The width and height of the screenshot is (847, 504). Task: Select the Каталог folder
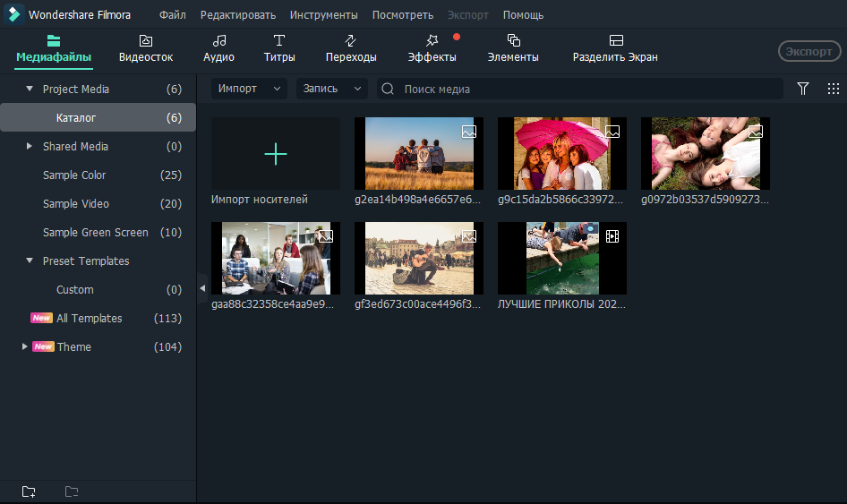(98, 117)
